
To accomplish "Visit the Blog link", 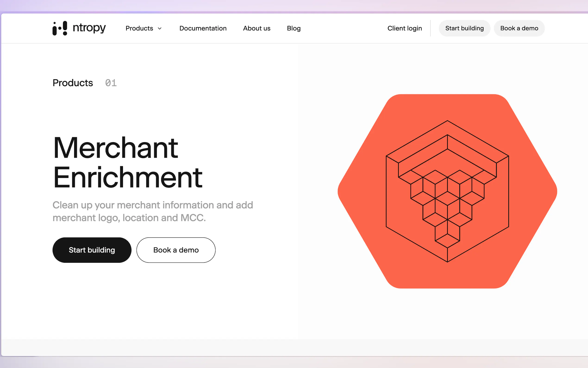I will [293, 28].
